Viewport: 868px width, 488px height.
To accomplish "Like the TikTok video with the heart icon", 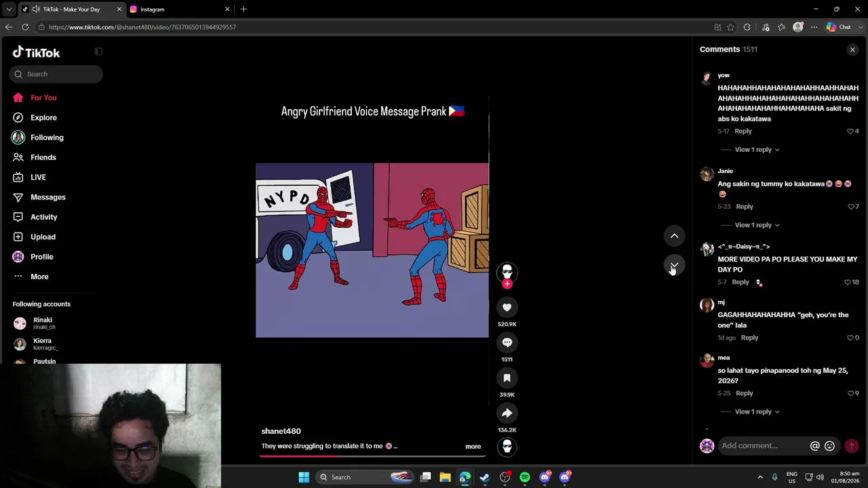I will pyautogui.click(x=507, y=307).
